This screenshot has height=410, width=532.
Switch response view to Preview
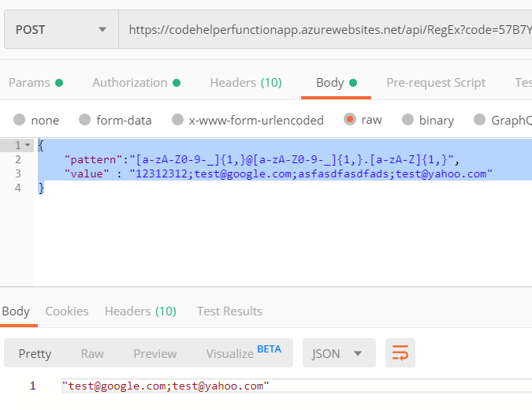[155, 354]
